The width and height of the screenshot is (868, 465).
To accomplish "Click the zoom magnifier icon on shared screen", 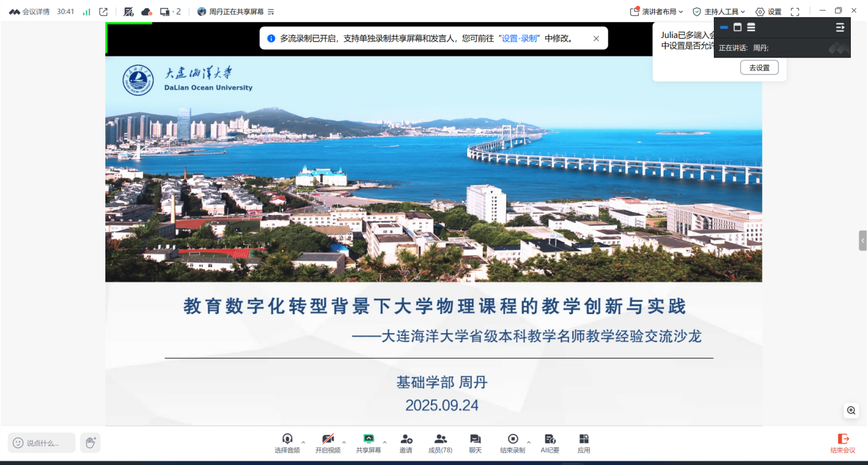I will click(x=852, y=410).
